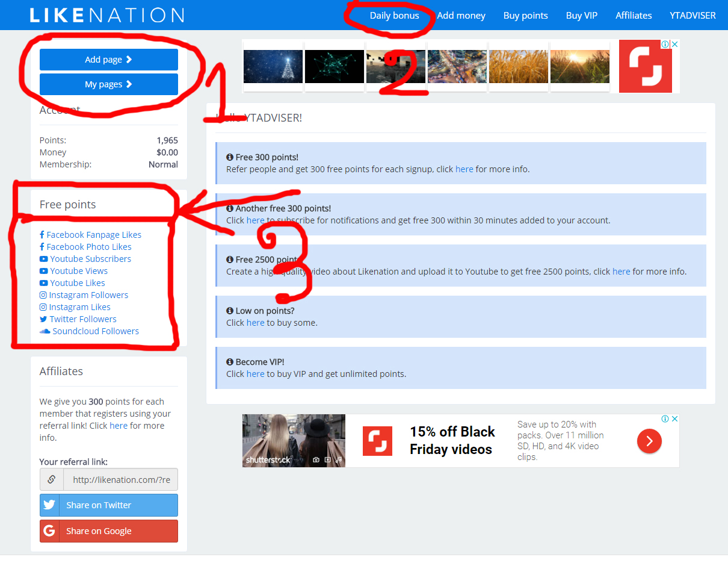The width and height of the screenshot is (728, 563).
Task: Click the Points value 1,965
Action: point(167,140)
